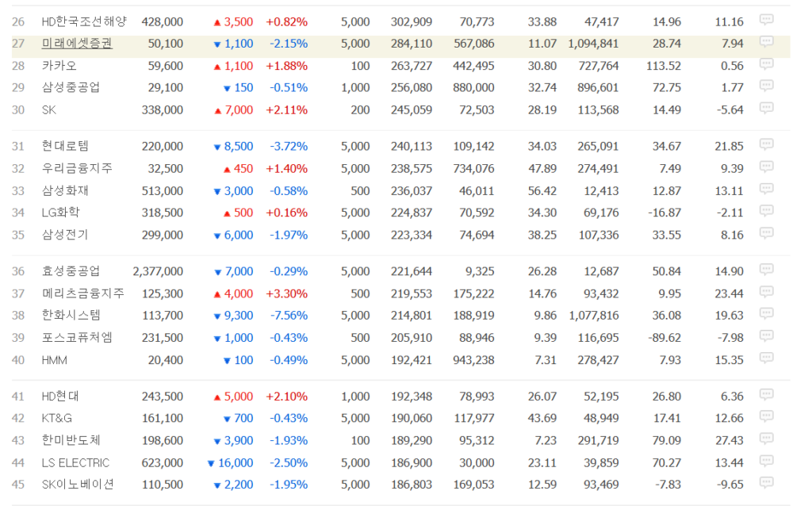The image size is (812, 506).
Task: Select the 2,377,000 price of 효성중공업
Action: coord(158,271)
